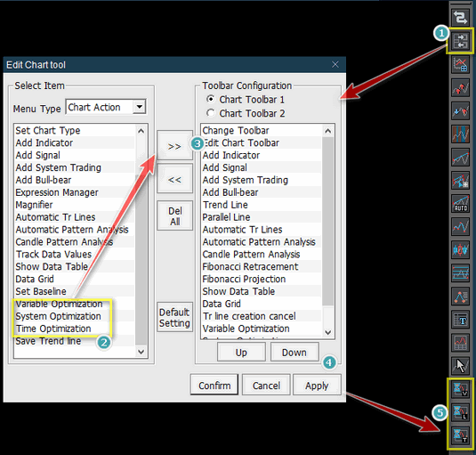Click the Down button to reorder item
Image resolution: width=476 pixels, height=455 pixels.
pos(294,353)
